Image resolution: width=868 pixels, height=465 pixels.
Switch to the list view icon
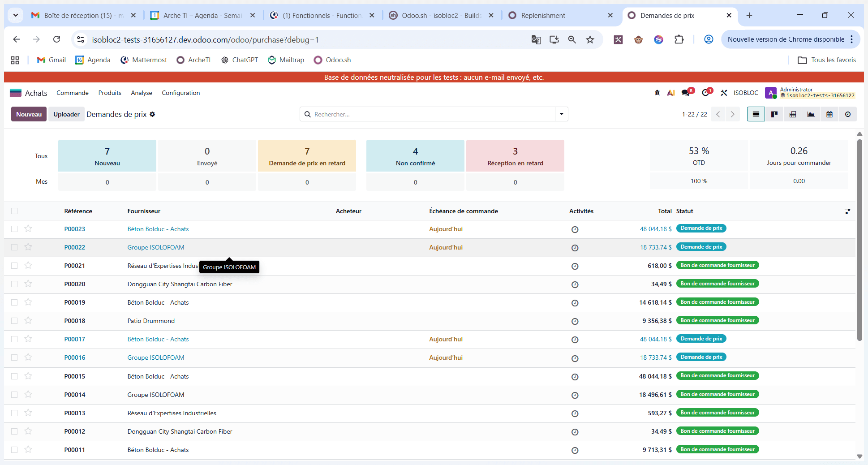click(x=756, y=114)
